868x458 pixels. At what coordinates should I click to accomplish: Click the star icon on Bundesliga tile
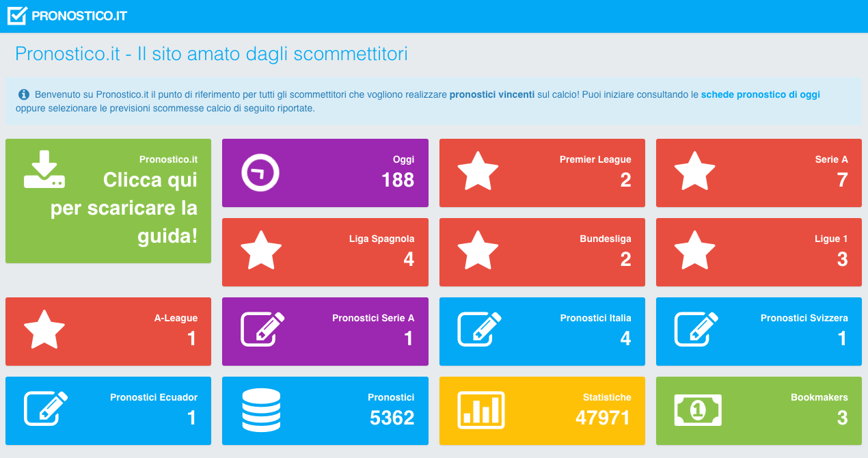pyautogui.click(x=478, y=251)
